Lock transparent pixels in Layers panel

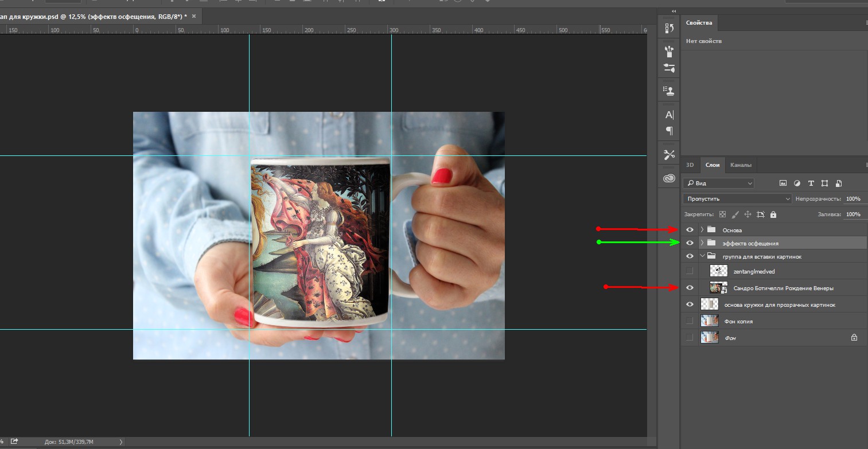point(722,214)
